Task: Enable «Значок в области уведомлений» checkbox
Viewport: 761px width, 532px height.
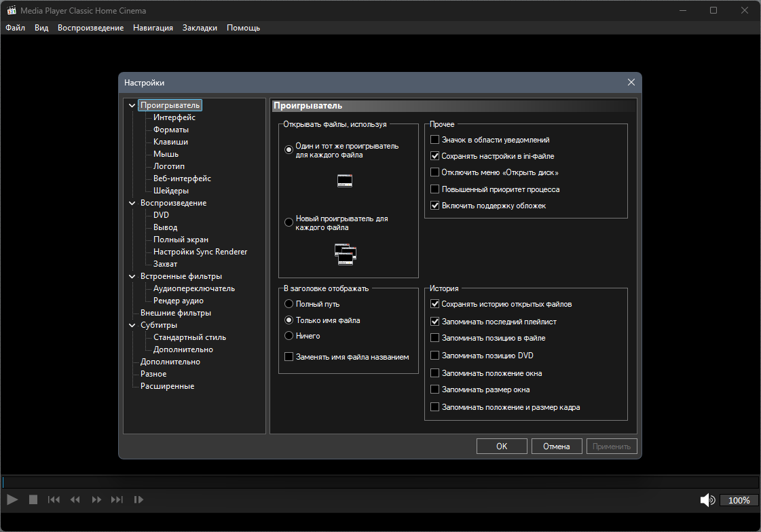Action: pos(435,140)
